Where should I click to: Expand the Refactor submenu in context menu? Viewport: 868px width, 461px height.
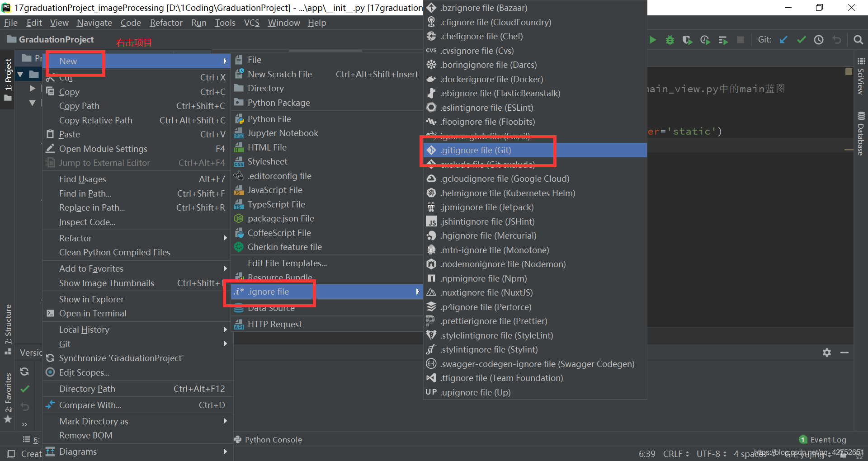point(137,238)
